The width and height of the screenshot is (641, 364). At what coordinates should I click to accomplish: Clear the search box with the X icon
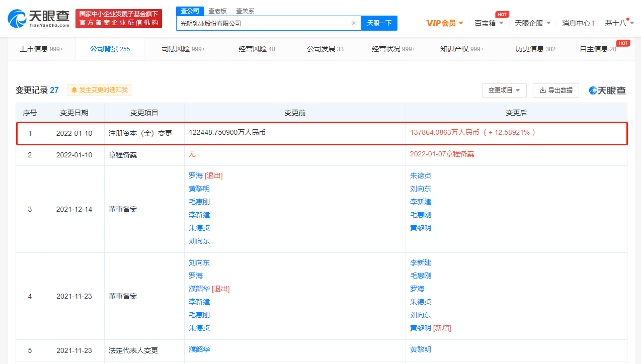(353, 23)
